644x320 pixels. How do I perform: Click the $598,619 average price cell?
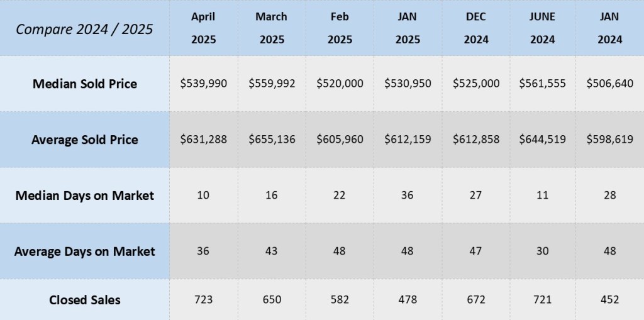click(609, 139)
